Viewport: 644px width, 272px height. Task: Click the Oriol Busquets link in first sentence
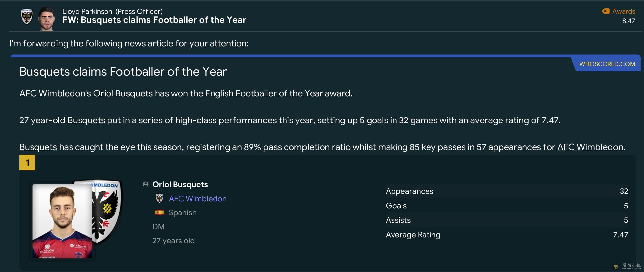pos(123,93)
